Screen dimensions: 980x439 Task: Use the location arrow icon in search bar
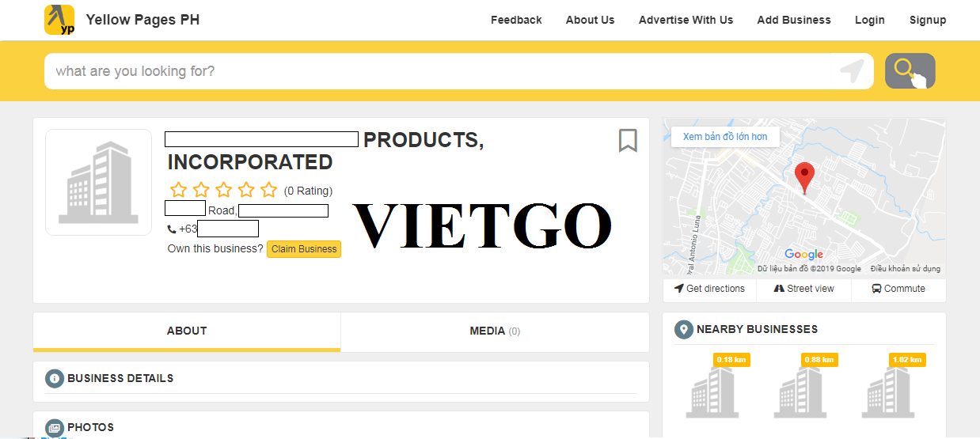(852, 71)
